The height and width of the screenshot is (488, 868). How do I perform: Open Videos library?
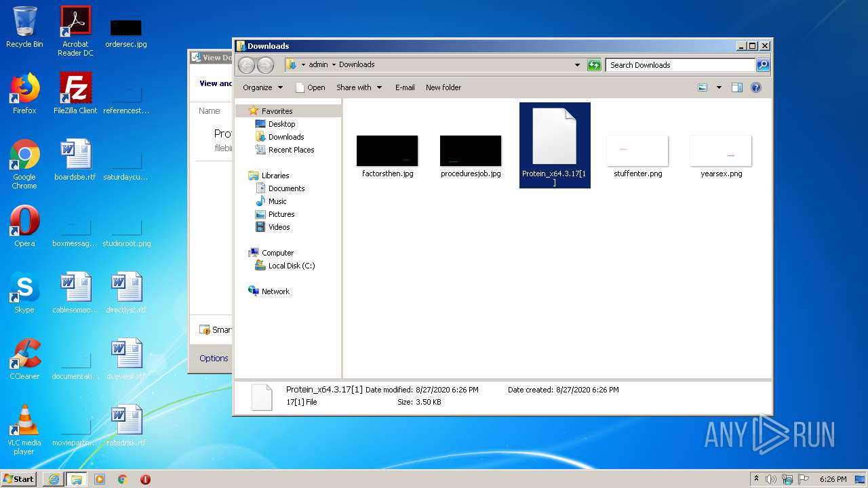279,227
